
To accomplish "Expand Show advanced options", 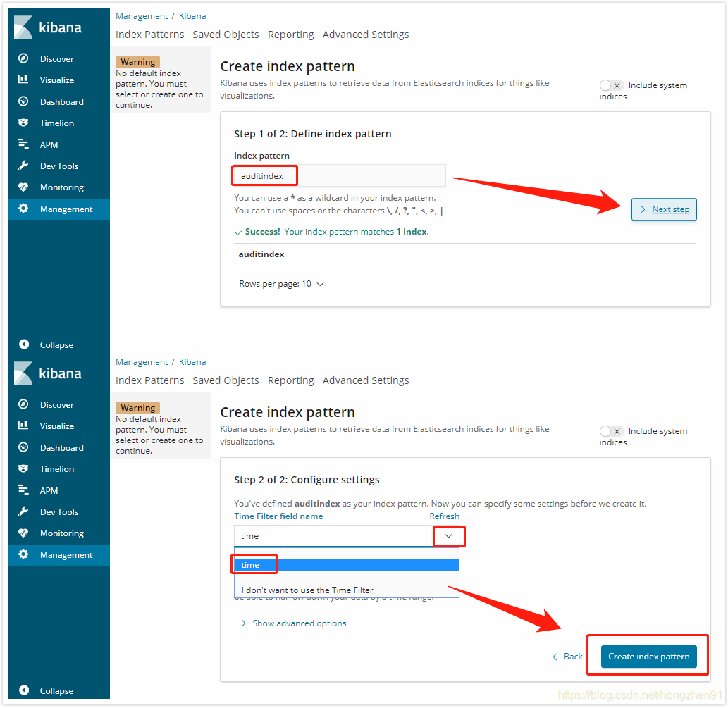I will click(293, 623).
